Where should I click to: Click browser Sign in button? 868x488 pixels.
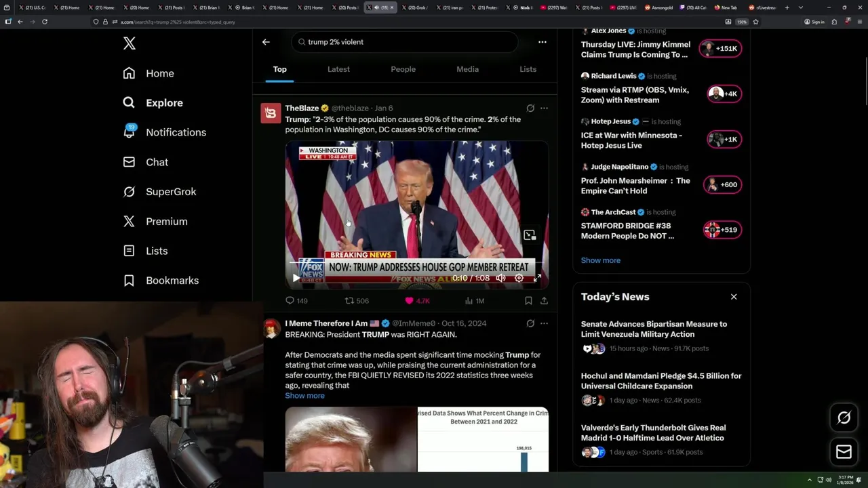(x=814, y=22)
